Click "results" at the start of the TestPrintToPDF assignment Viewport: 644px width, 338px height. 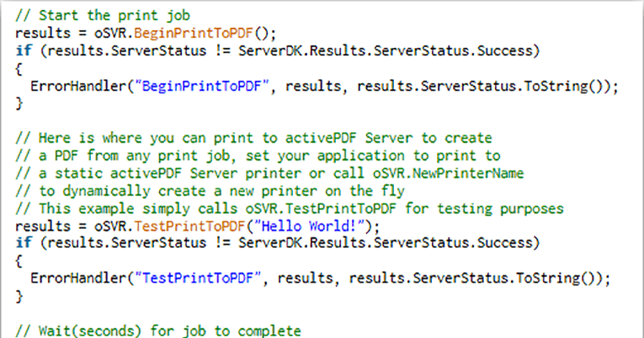[x=43, y=226]
